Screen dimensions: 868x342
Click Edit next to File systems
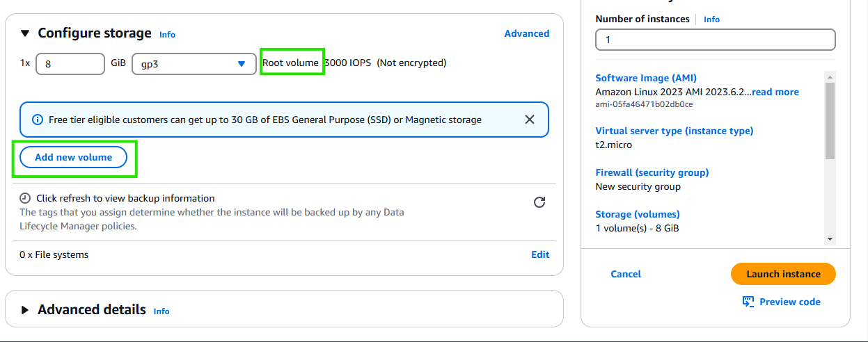point(540,254)
